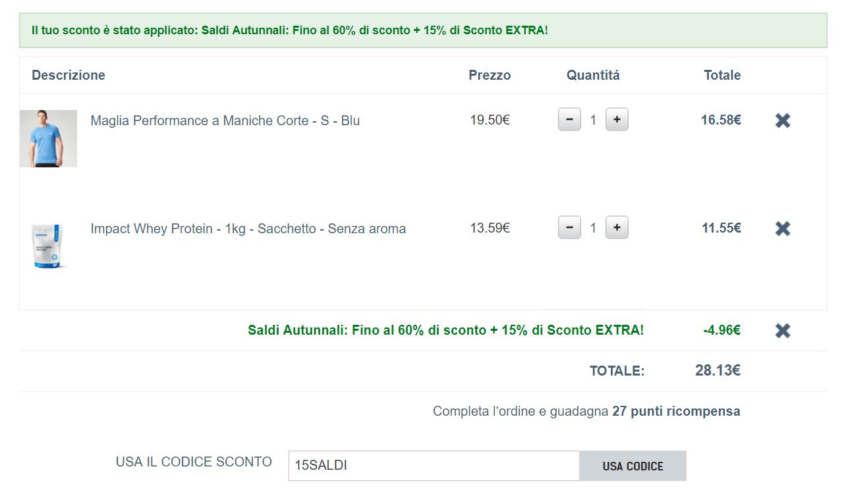Open the blue shirt product thumbnail
Viewport: 848px width, 504px height.
pyautogui.click(x=48, y=138)
